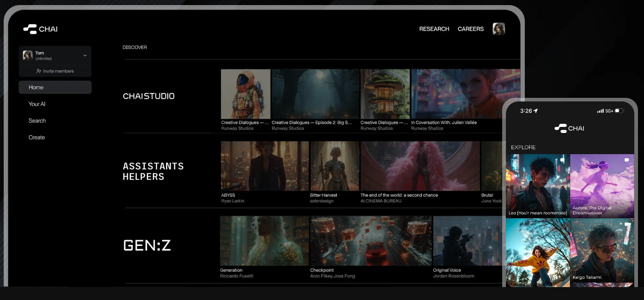Visit the Careers link in the header
The image size is (644, 300).
pyautogui.click(x=470, y=29)
